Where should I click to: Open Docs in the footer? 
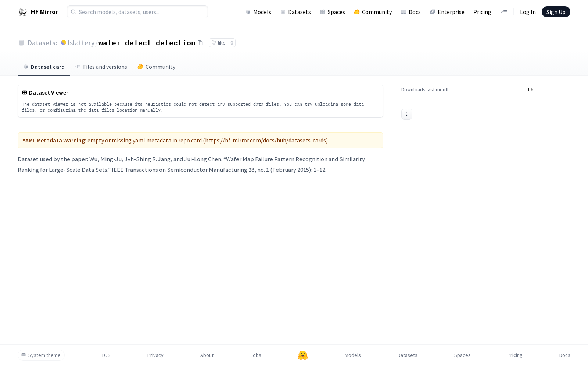[x=564, y=355]
